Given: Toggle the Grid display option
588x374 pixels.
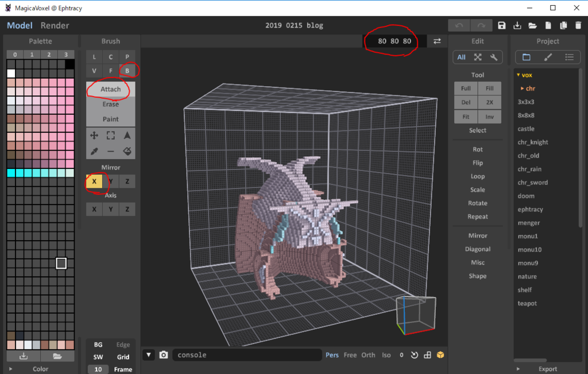Looking at the screenshot, I should pyautogui.click(x=123, y=357).
